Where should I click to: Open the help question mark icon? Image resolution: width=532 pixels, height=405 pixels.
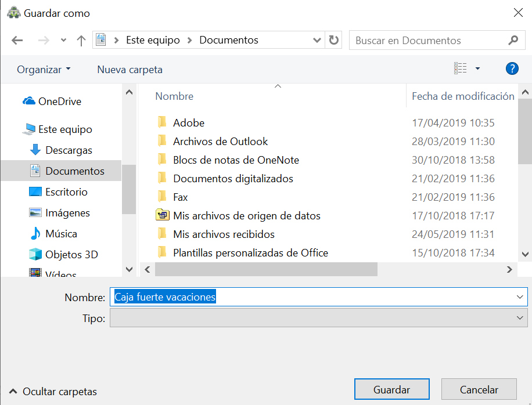pyautogui.click(x=512, y=68)
